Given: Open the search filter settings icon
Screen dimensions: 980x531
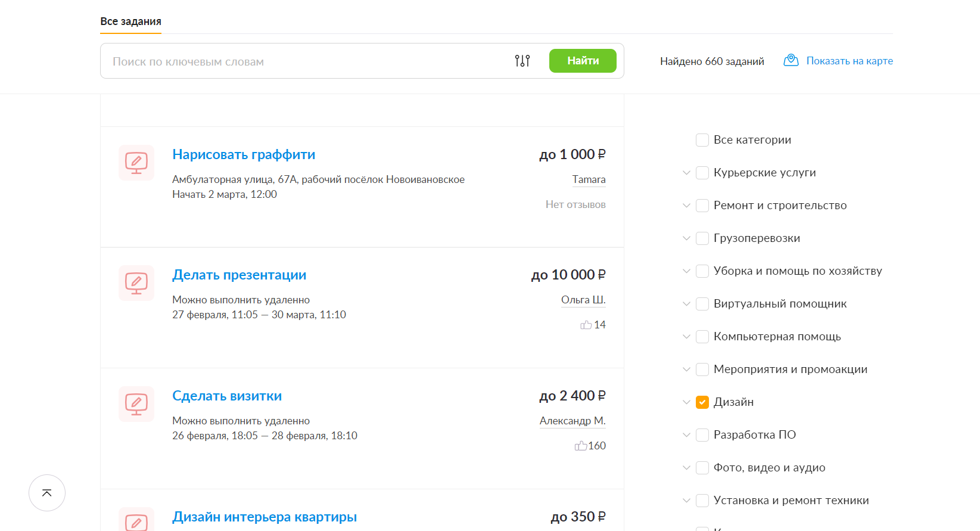Looking at the screenshot, I should pos(522,61).
